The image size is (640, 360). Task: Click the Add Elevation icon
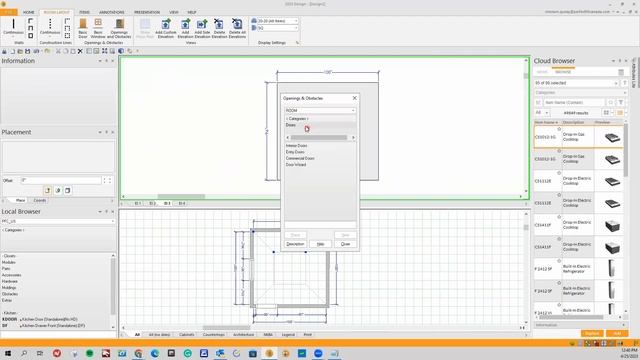tap(185, 28)
